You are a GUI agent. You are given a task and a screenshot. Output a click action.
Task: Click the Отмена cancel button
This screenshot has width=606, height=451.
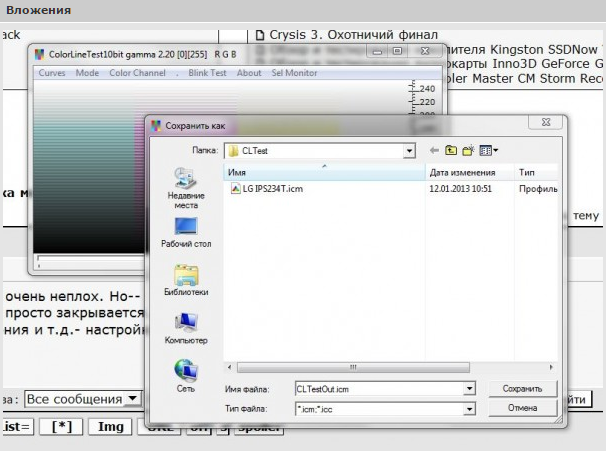tap(523, 408)
